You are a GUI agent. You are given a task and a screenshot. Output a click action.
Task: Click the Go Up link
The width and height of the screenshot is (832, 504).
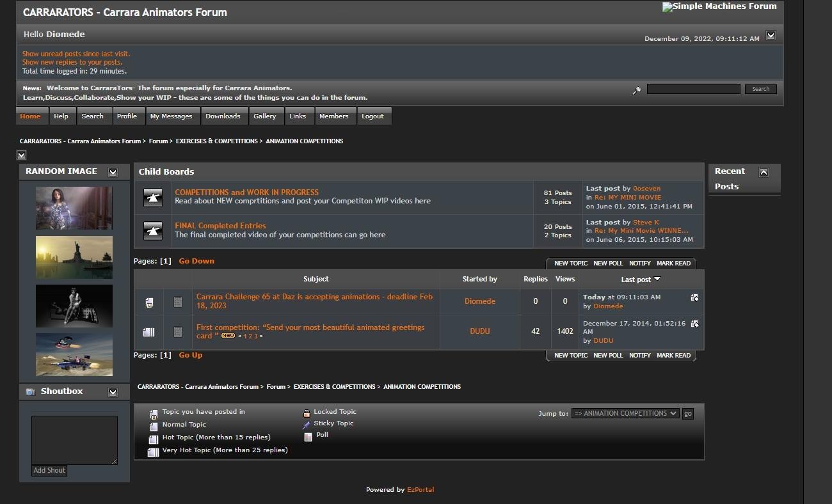point(191,355)
